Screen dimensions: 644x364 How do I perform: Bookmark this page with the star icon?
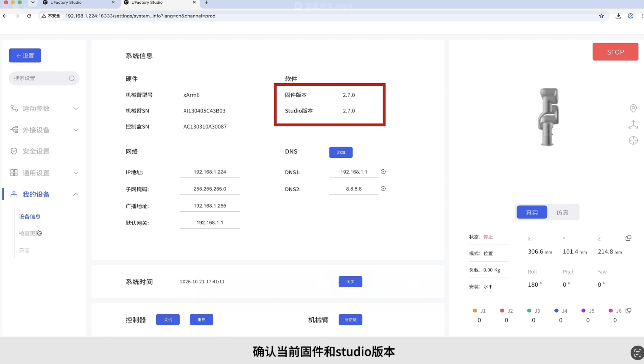[x=601, y=16]
